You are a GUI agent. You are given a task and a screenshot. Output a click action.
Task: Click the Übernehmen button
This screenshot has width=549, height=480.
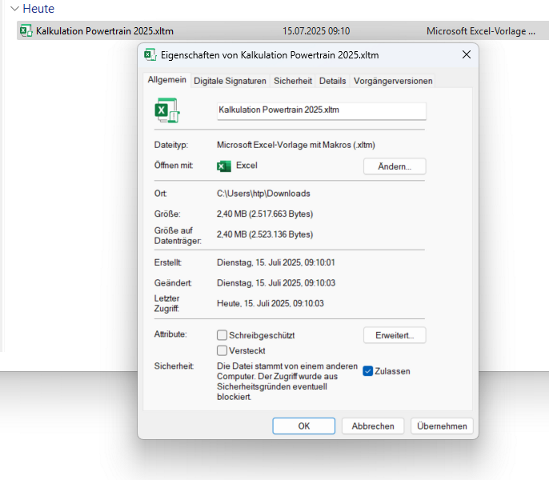[442, 426]
